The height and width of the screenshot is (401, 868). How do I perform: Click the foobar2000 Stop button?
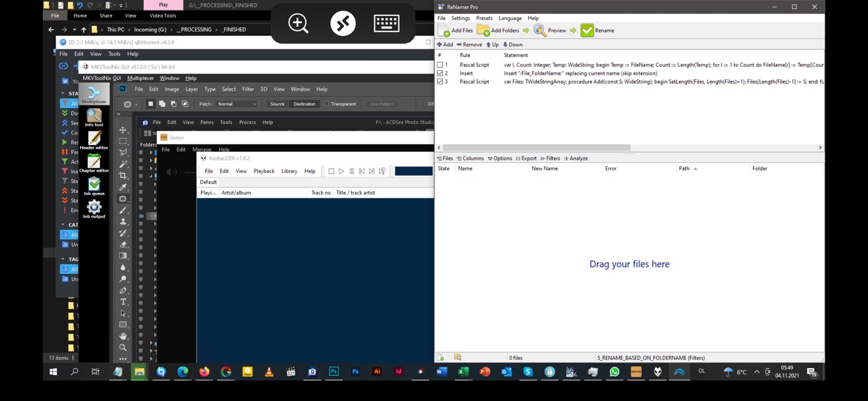coord(331,171)
